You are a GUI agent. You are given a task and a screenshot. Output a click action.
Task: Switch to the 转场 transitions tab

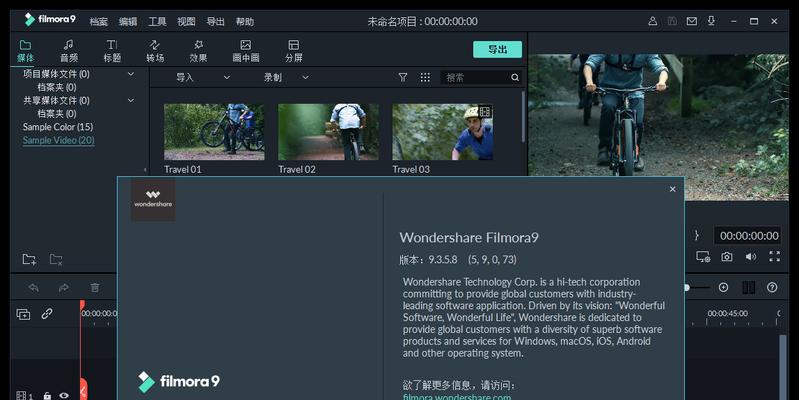tap(155, 51)
